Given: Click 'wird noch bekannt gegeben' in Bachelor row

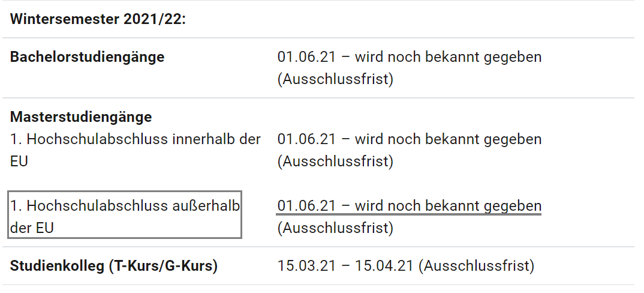Looking at the screenshot, I should pyautogui.click(x=448, y=57).
